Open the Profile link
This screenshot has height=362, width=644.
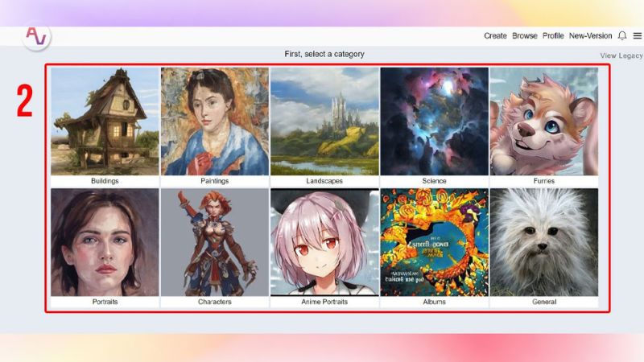click(553, 36)
